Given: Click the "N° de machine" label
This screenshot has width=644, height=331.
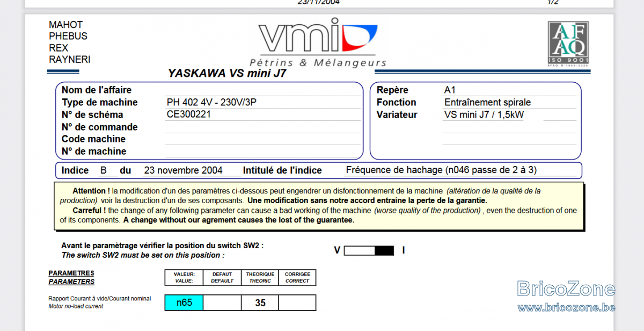Looking at the screenshot, I should [x=94, y=152].
